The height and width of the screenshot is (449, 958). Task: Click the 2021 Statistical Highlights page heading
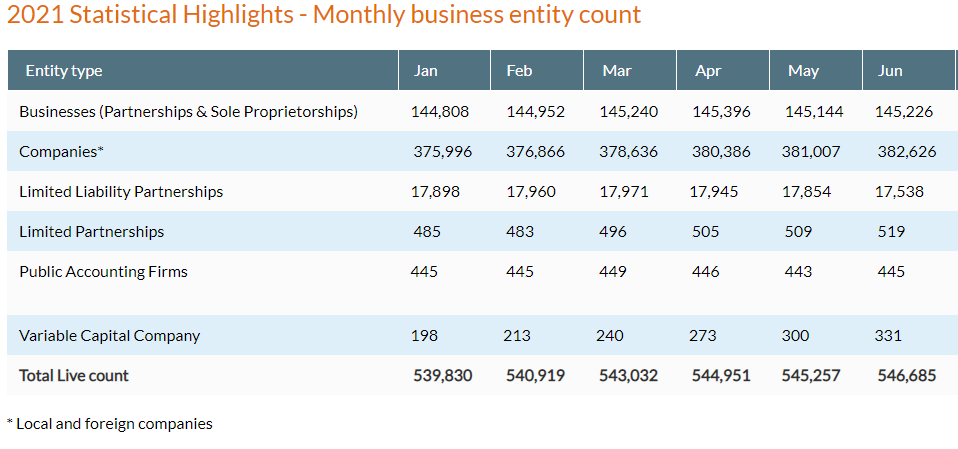[x=325, y=16]
